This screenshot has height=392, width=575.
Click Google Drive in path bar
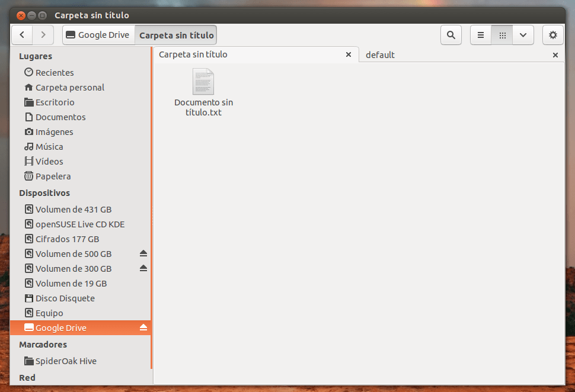[98, 35]
